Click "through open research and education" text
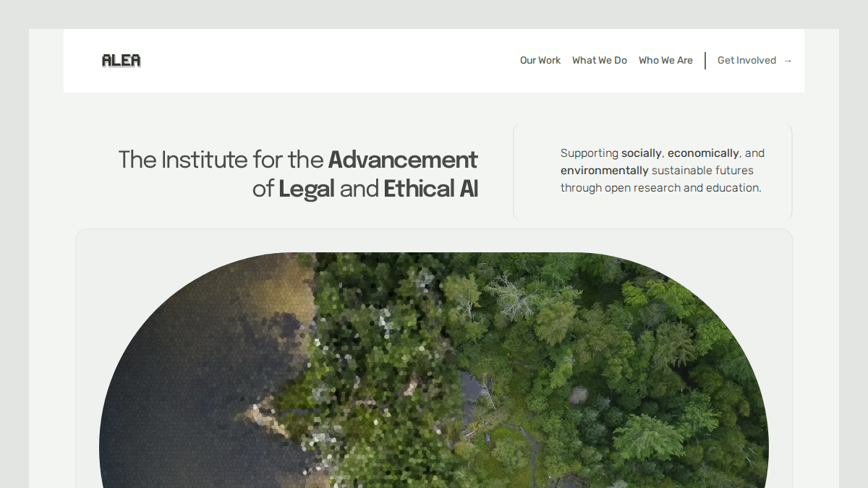Viewport: 868px width, 488px height. point(660,188)
